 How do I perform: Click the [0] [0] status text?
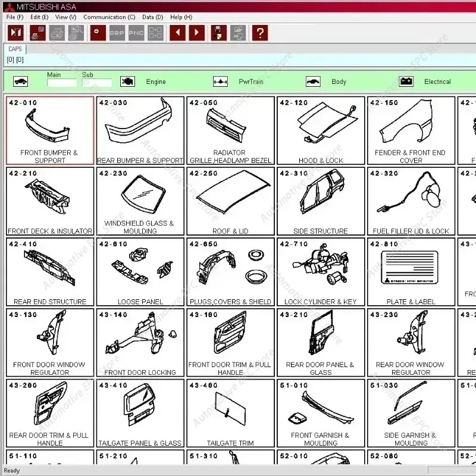15,59
